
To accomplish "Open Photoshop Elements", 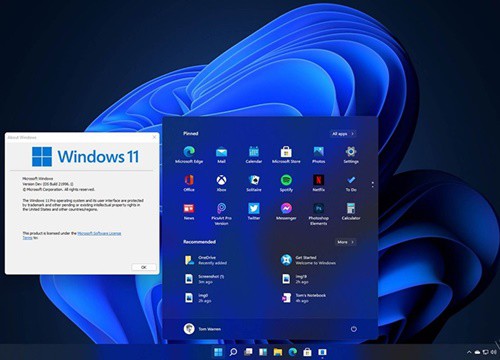I will 318,214.
